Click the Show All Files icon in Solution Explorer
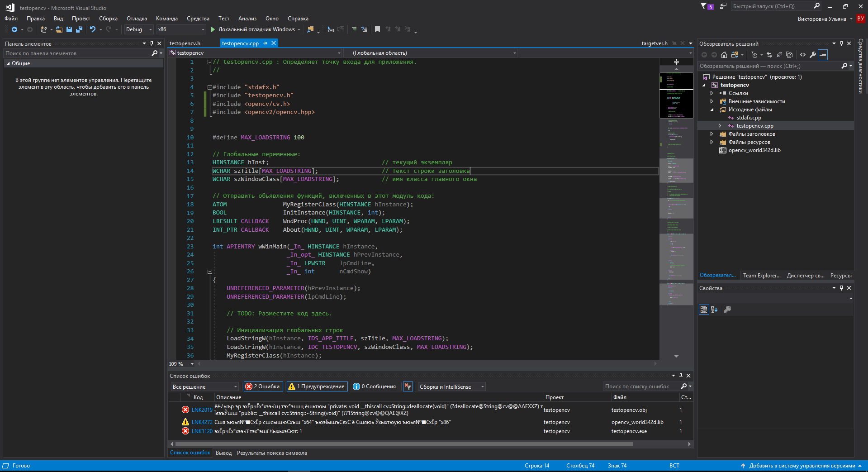The height and width of the screenshot is (472, 868). 789,55
